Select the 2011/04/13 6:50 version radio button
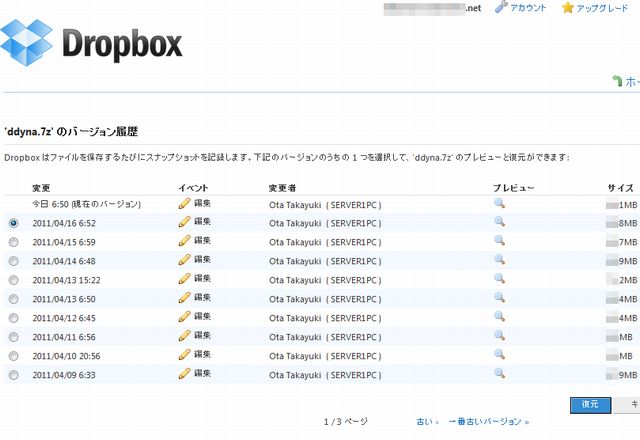Screen dimensions: 640x440 point(13,299)
